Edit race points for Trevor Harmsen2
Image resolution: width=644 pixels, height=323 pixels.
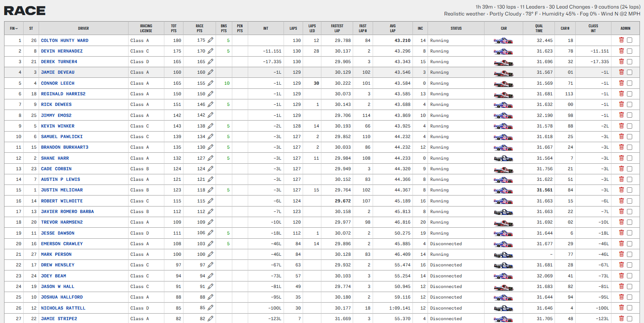[210, 222]
